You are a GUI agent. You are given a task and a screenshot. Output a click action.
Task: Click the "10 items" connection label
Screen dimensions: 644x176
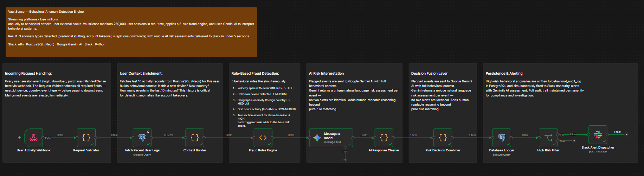(168, 135)
